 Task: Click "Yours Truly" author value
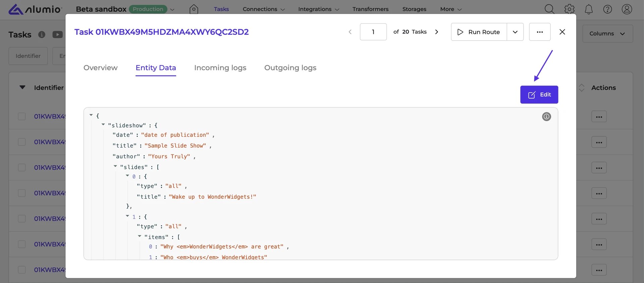tap(169, 157)
